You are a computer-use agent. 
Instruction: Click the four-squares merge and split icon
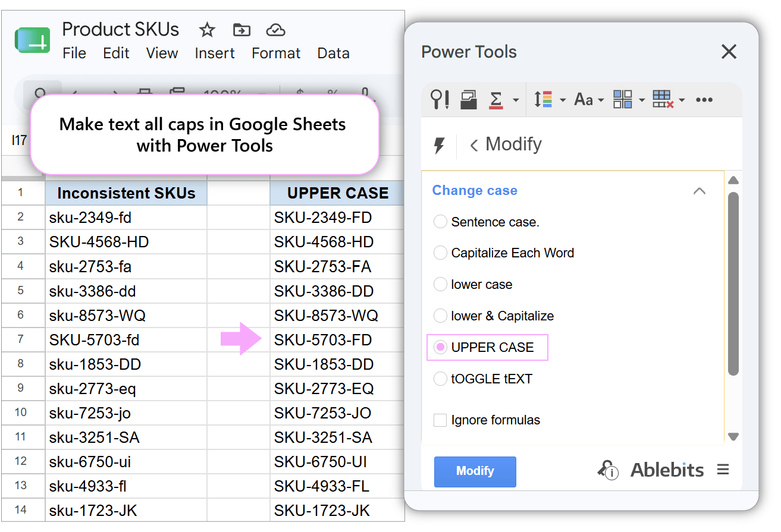click(x=622, y=99)
